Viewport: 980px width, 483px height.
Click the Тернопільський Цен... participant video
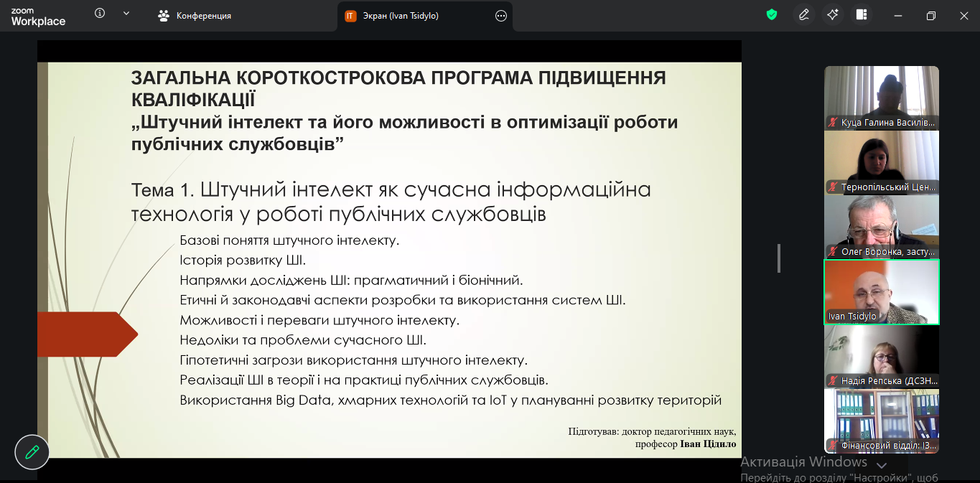(x=881, y=161)
